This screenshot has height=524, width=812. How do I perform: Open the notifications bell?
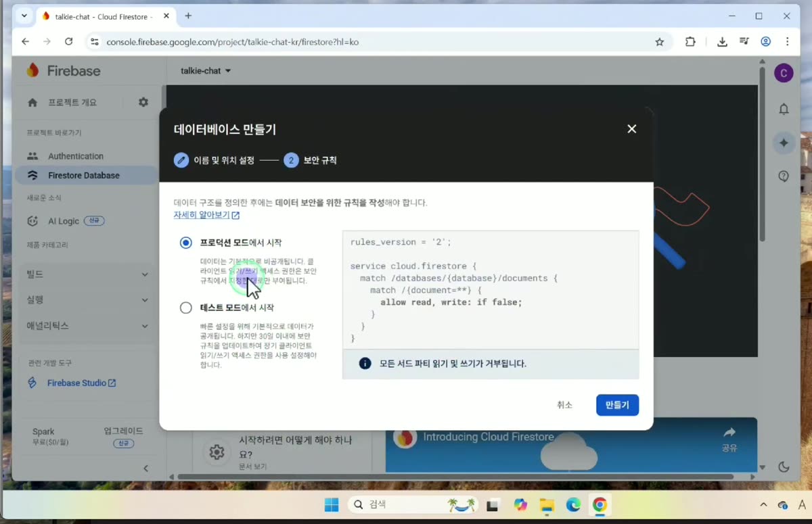[784, 109]
